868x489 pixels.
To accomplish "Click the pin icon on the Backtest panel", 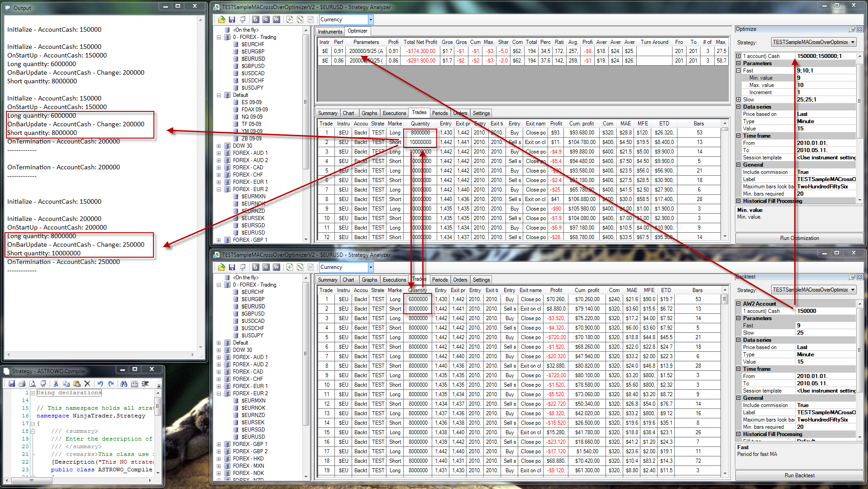I will point(852,277).
